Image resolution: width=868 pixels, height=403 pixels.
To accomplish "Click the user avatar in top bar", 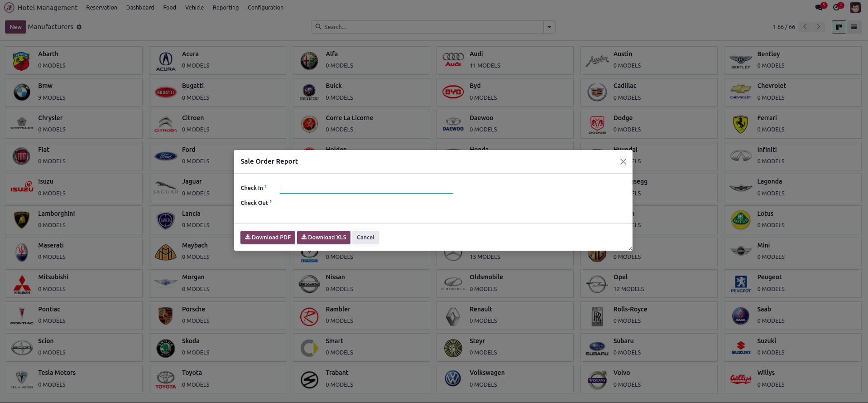I will pos(855,8).
